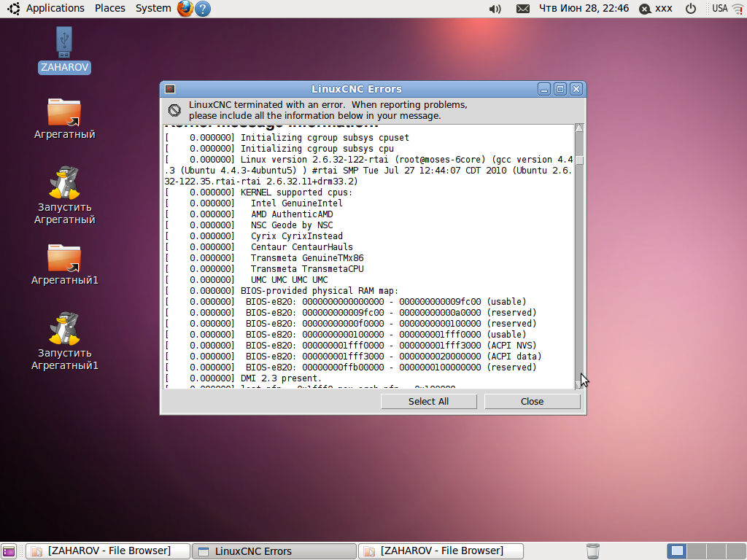Click the BIOS-e820 '(ACPI NVS)' log line

point(351,346)
